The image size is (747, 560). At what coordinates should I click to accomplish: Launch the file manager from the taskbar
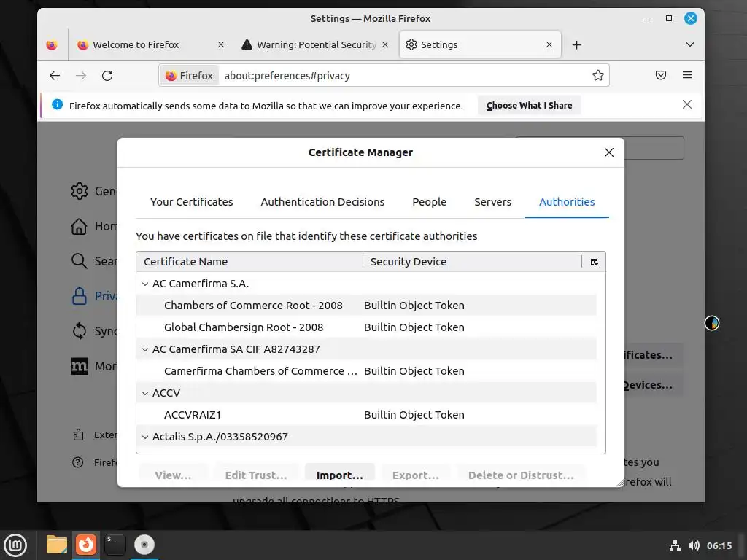pos(56,545)
